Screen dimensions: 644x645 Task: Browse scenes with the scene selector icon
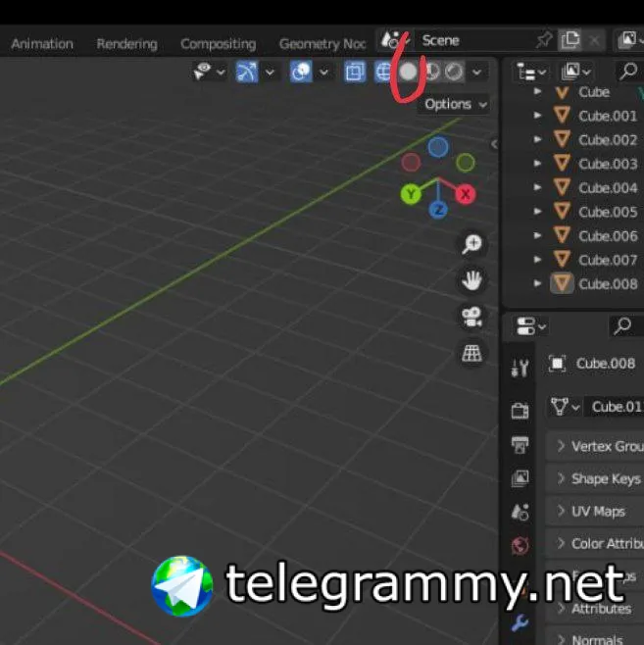[x=393, y=40]
